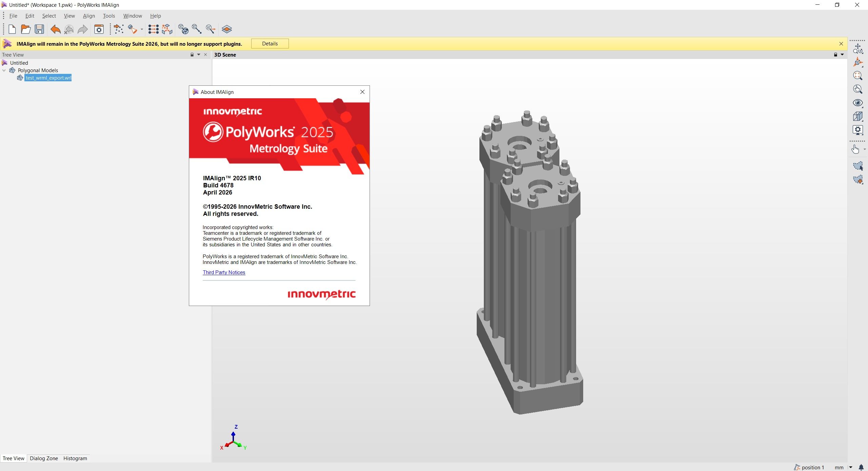The height and width of the screenshot is (471, 868).
Task: Select the Untitled project root node
Action: (19, 63)
